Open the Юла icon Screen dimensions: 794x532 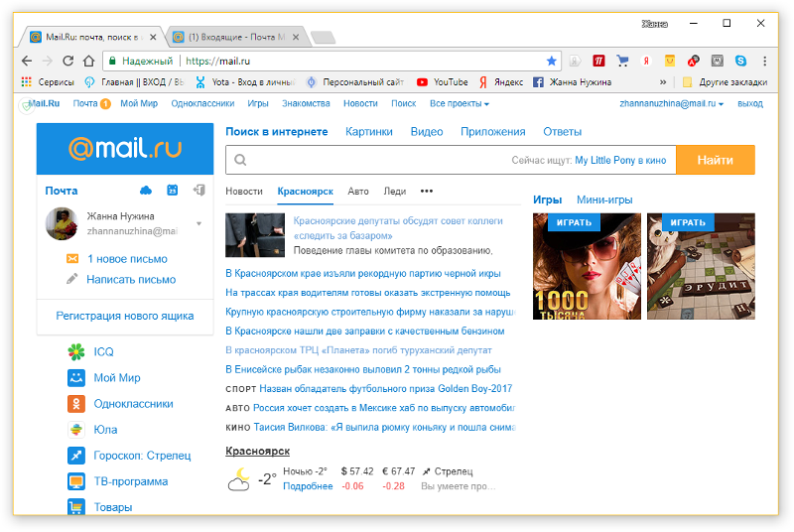pos(76,429)
